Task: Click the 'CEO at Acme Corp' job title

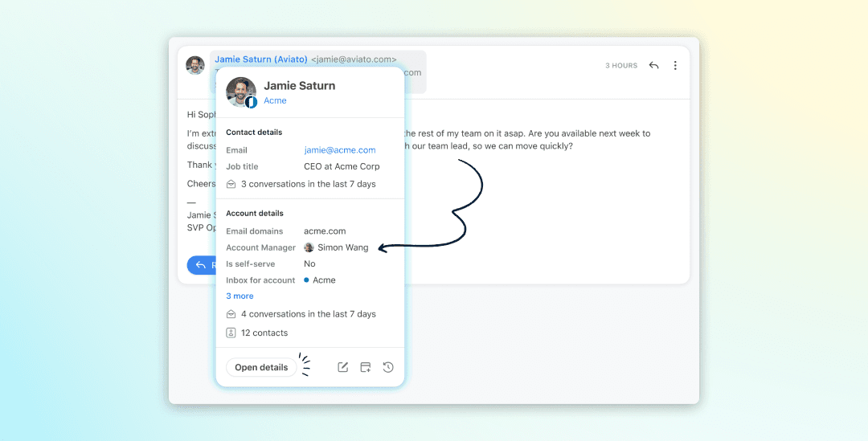Action: (x=342, y=166)
